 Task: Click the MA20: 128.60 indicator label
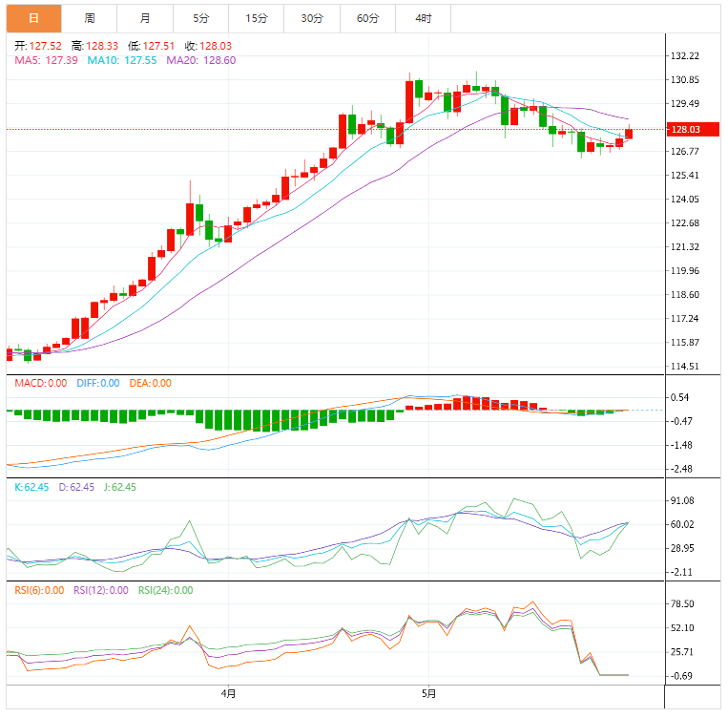(x=200, y=60)
